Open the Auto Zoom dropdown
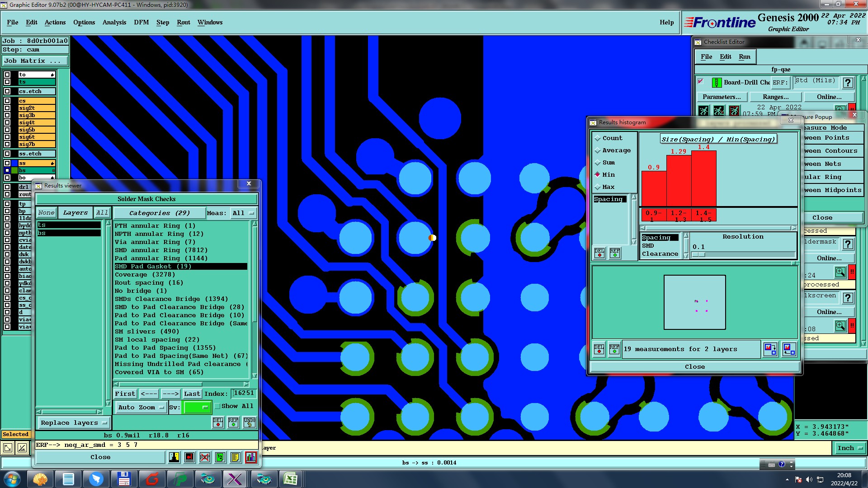 (x=141, y=407)
